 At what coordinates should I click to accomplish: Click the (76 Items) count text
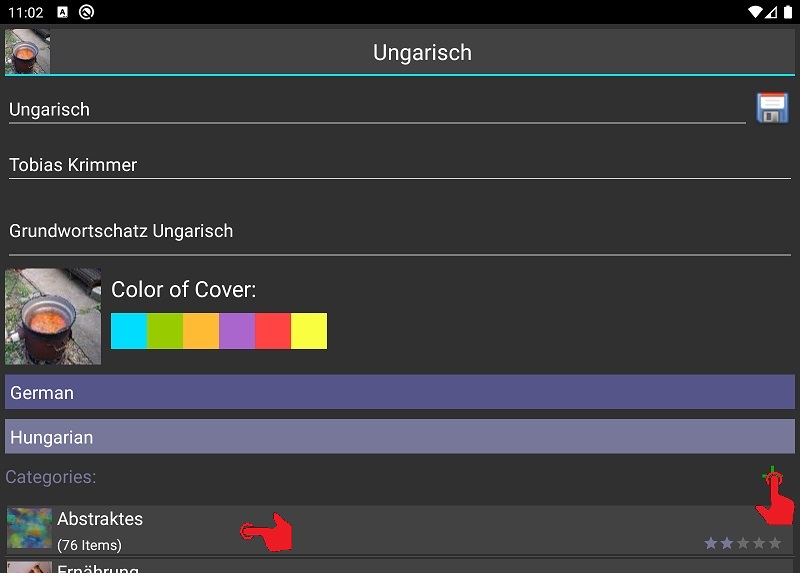(89, 545)
